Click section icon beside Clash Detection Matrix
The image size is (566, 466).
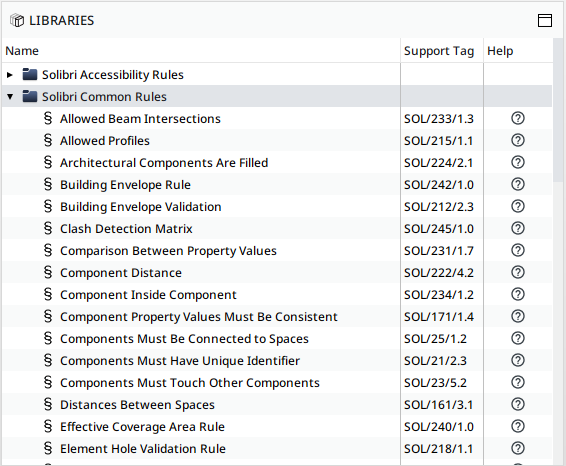click(x=48, y=228)
